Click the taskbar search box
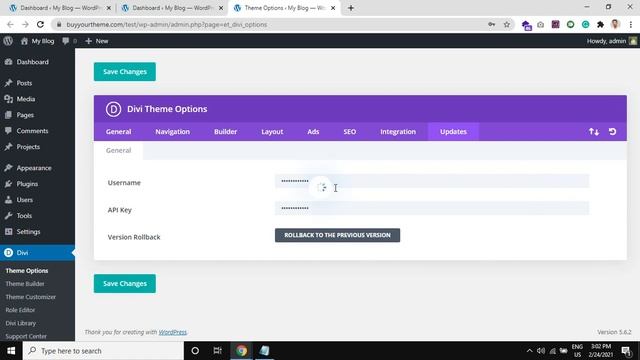This screenshot has height=360, width=640. [x=103, y=351]
